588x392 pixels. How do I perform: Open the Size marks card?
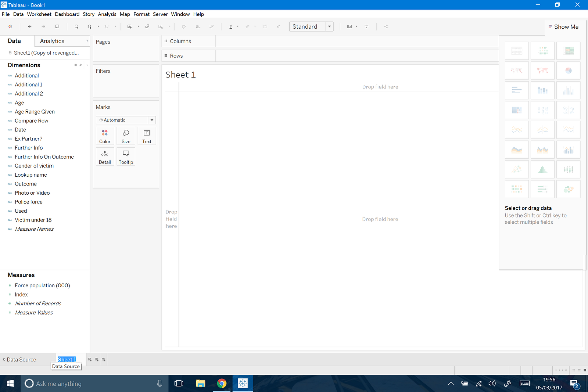(x=126, y=136)
